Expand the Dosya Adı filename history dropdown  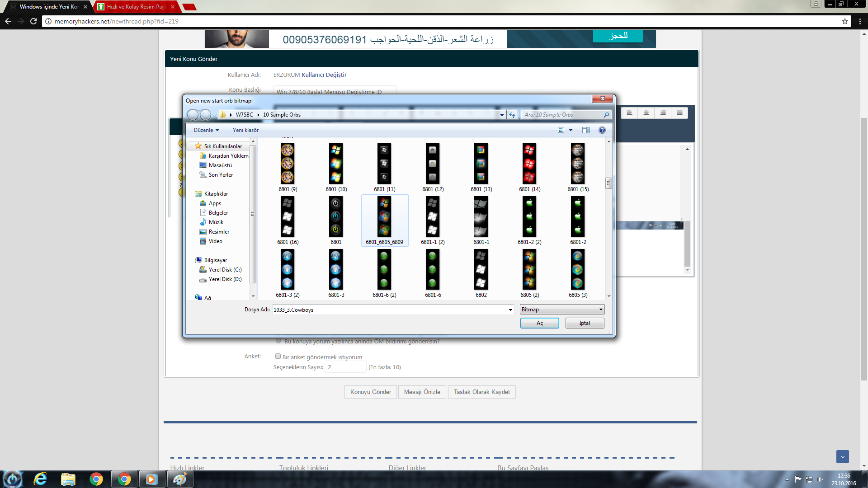pyautogui.click(x=510, y=310)
